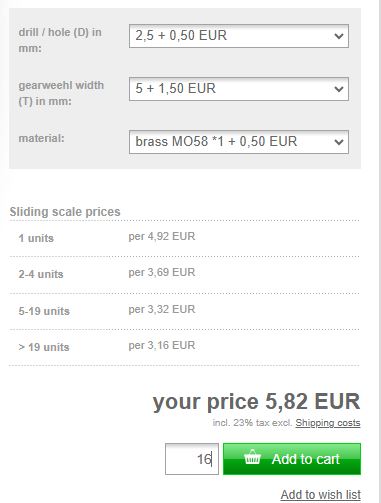Click the chevron arrow on the gearweehl width selector
Viewport: 381px width, 503px height.
(x=339, y=89)
